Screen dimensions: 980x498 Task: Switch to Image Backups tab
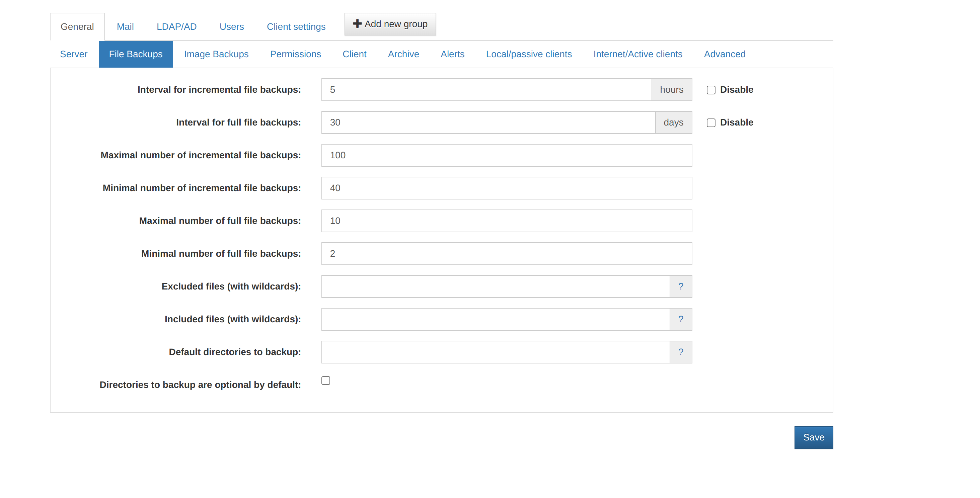[x=216, y=54]
